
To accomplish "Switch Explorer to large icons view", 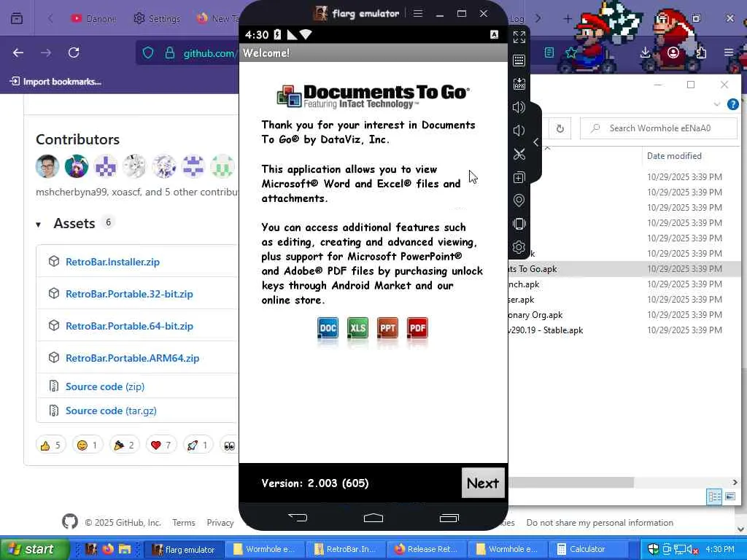I will 729,497.
